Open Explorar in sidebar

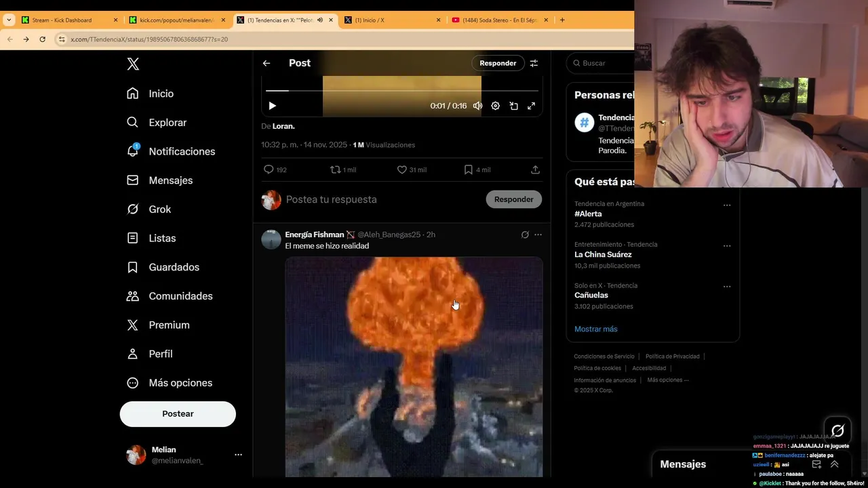tap(157, 123)
